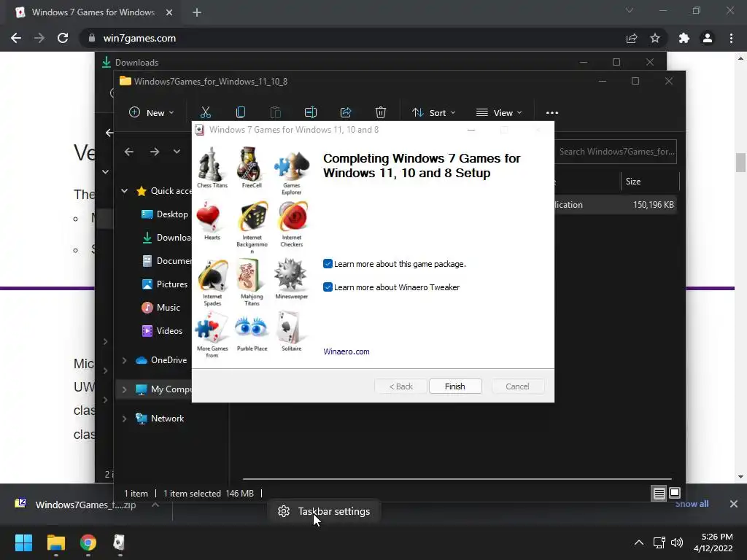This screenshot has height=560, width=747.
Task: Show hidden system tray icons chevron
Action: click(639, 542)
